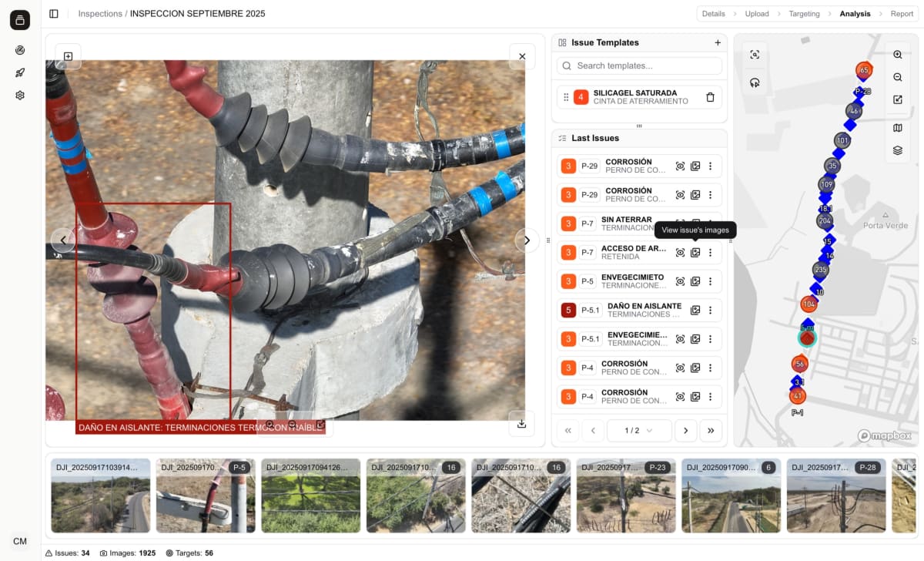Toggle the left sidebar panel icon
924x561 pixels.
click(x=53, y=14)
